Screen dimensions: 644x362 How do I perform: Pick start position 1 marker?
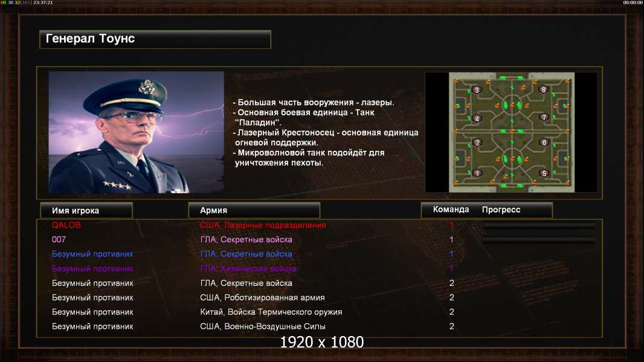pos(477,173)
